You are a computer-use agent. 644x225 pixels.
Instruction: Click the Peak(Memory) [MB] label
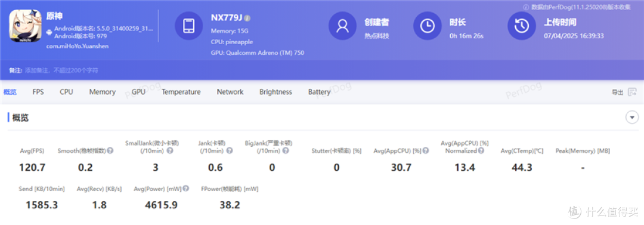[x=583, y=151]
